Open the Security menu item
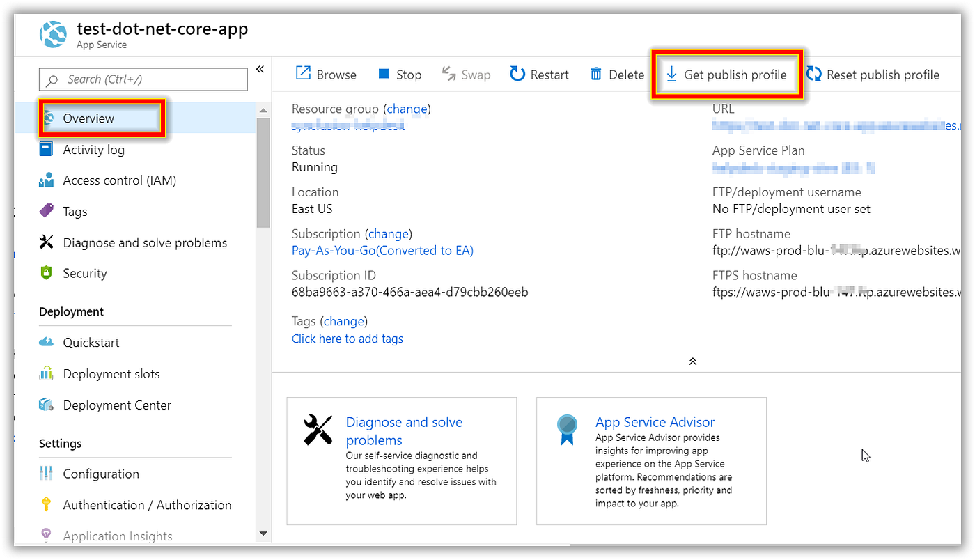 click(85, 274)
